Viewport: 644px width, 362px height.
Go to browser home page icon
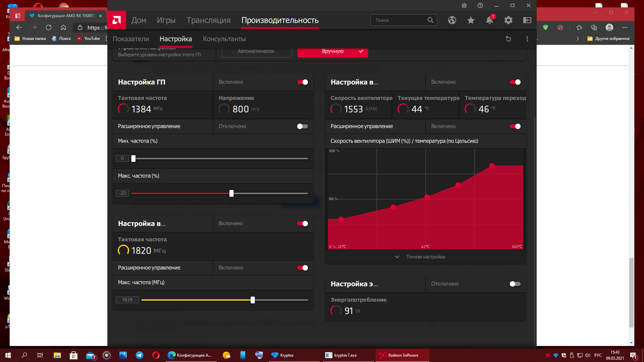(x=63, y=27)
